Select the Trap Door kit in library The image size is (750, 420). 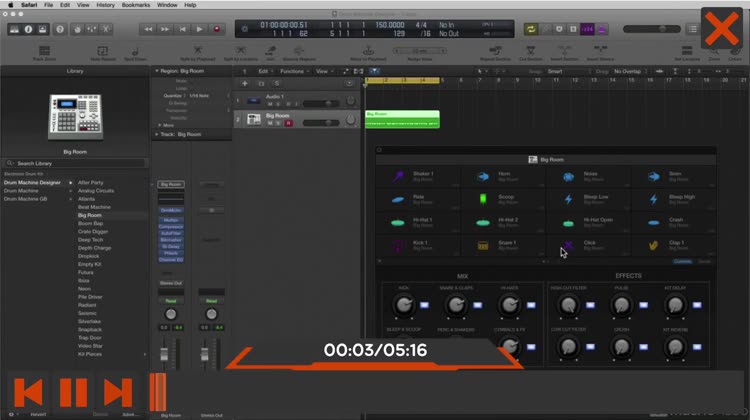pyautogui.click(x=89, y=338)
